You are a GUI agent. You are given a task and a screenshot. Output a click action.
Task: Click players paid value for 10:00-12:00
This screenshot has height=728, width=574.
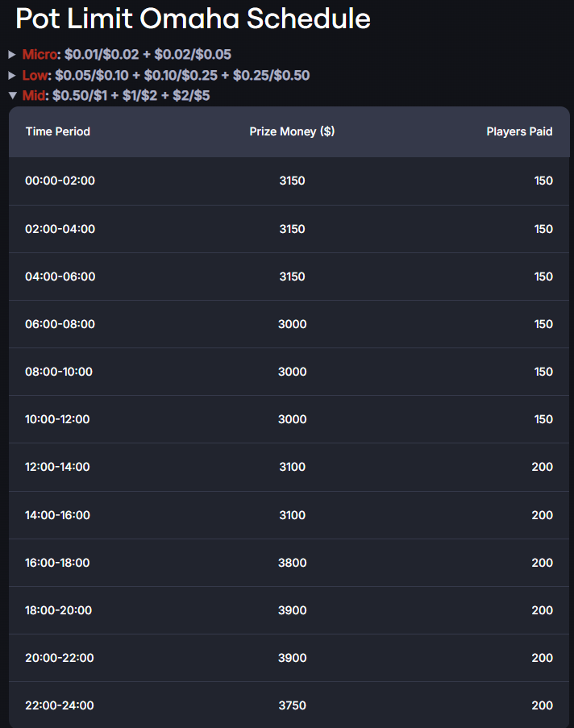click(543, 419)
